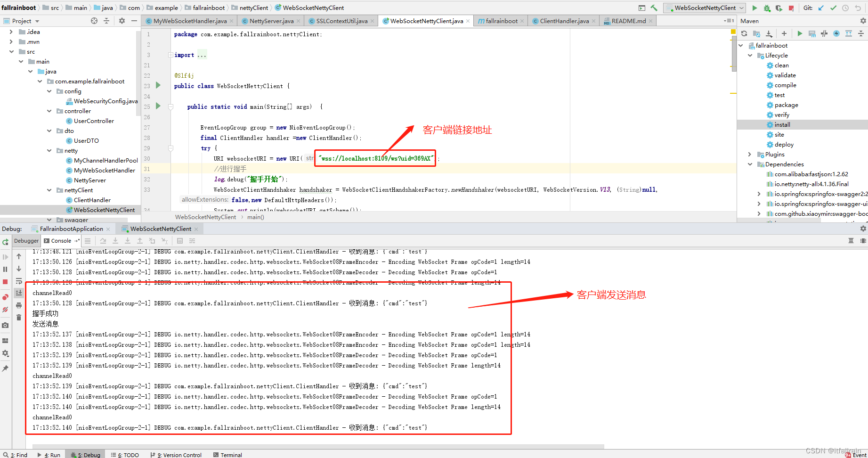Screen dimensions: 868x458
Task: Run WebSocketNettyClient with the green Run button
Action: 755,8
